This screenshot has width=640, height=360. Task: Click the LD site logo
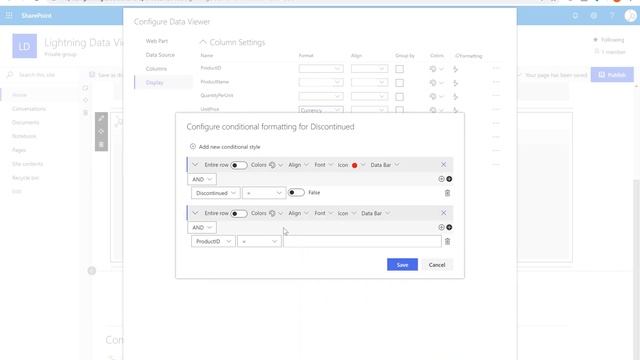24,46
